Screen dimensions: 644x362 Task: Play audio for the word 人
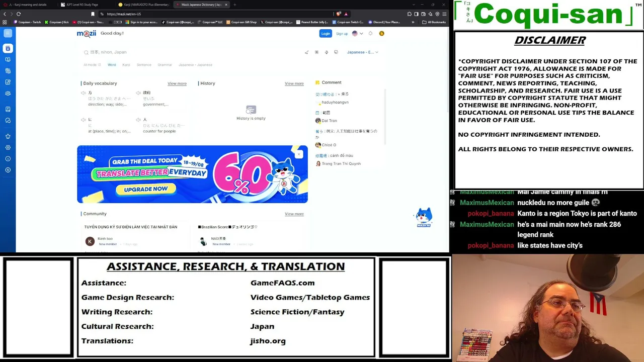138,120
